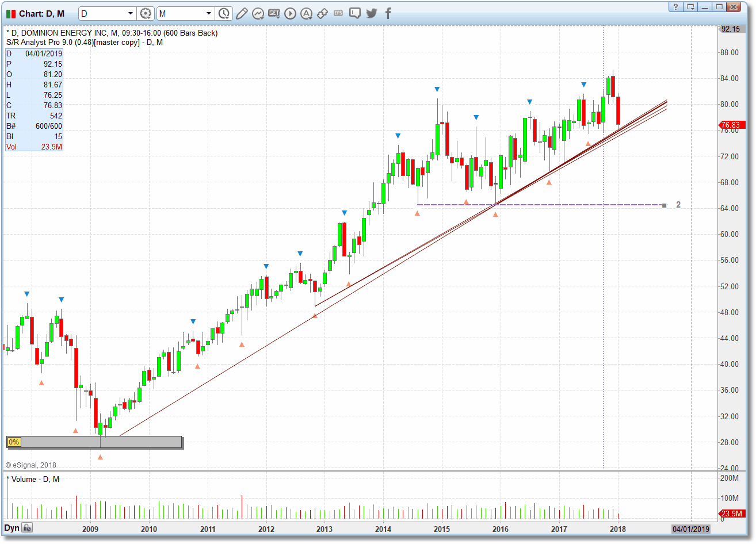Select the Pencil drawing tool

pyautogui.click(x=242, y=13)
